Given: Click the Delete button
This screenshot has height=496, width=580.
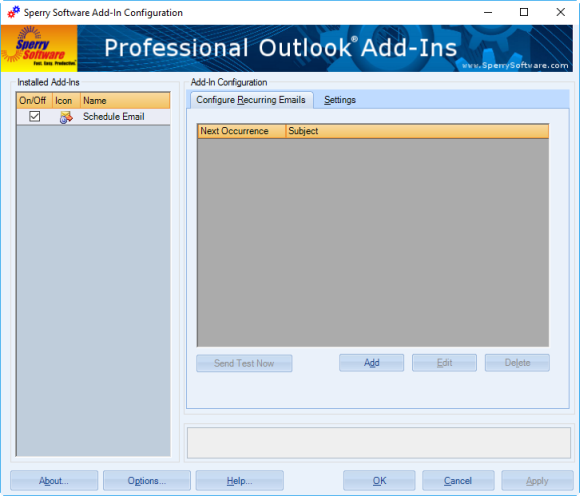Looking at the screenshot, I should click(517, 363).
